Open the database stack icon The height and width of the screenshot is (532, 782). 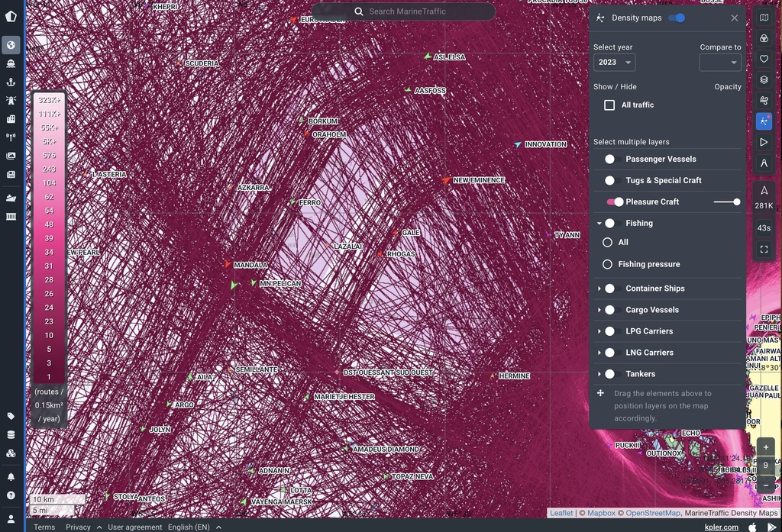(11, 435)
